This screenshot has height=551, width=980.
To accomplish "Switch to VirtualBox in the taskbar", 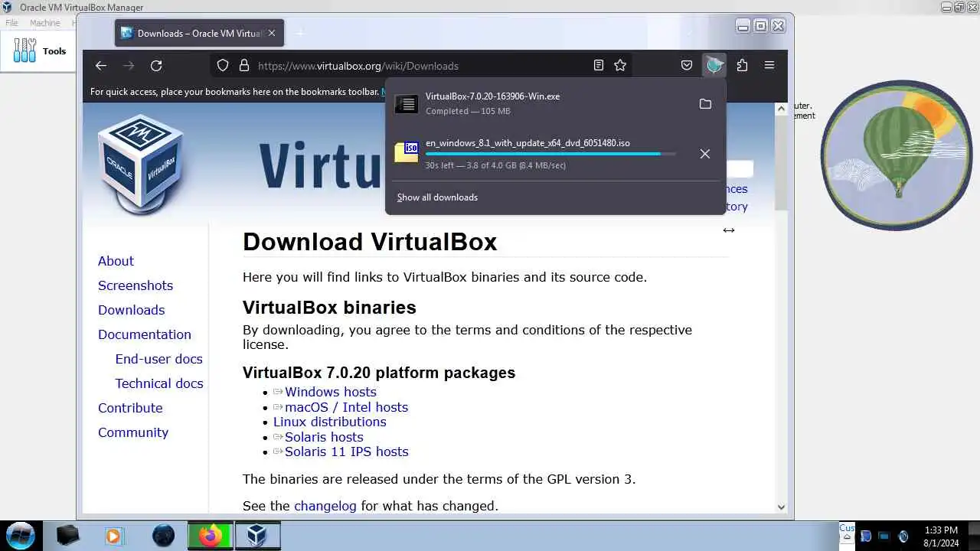I will (257, 536).
